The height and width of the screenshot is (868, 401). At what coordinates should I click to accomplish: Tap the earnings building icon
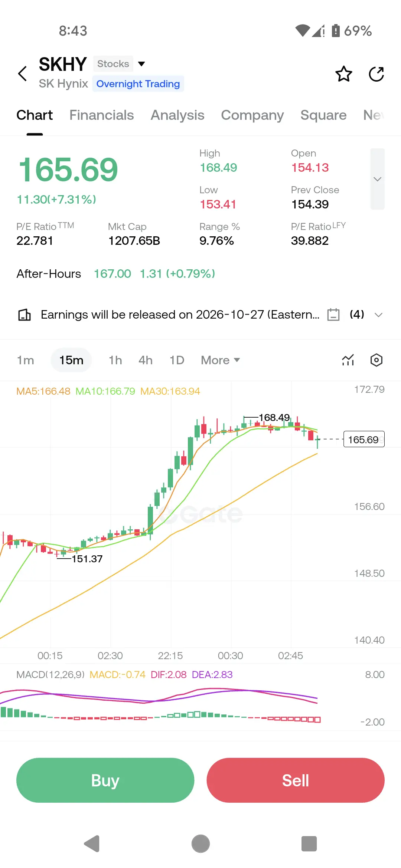click(x=25, y=315)
